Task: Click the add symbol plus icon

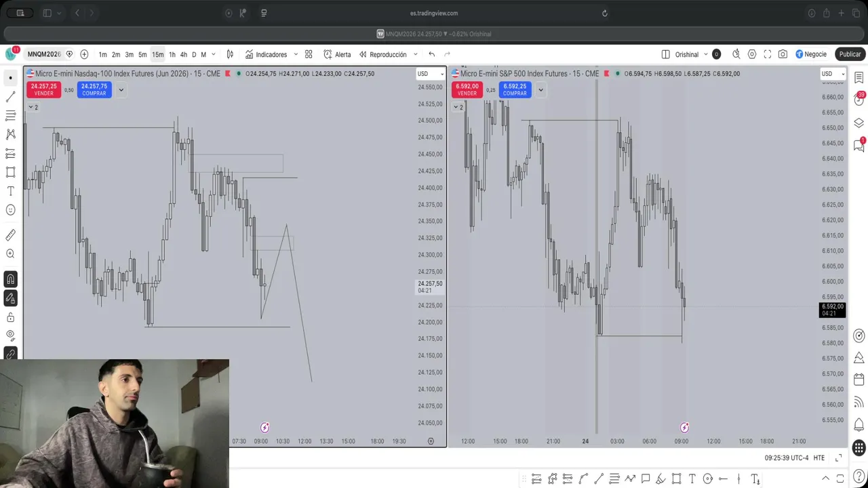Action: [84, 54]
